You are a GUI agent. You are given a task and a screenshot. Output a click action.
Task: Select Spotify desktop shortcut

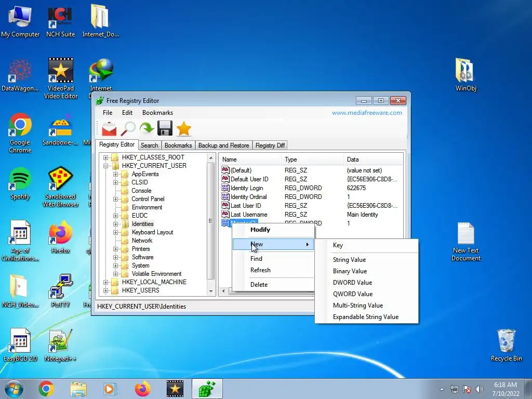point(20,183)
